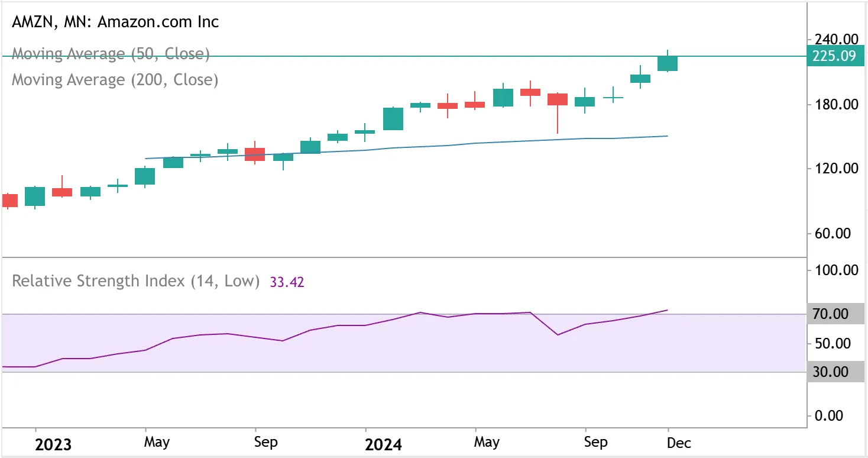Select the Dec label on time axis
Screen dimensions: 868x458
pos(679,441)
